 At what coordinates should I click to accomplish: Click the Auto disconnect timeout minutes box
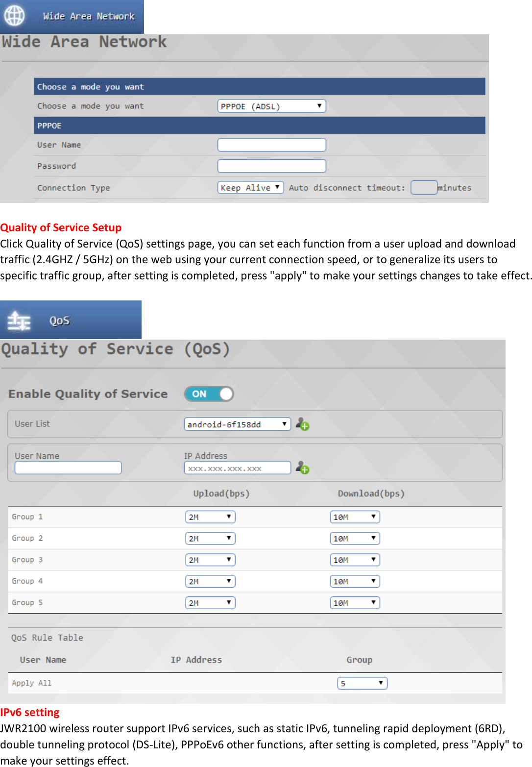(x=424, y=187)
